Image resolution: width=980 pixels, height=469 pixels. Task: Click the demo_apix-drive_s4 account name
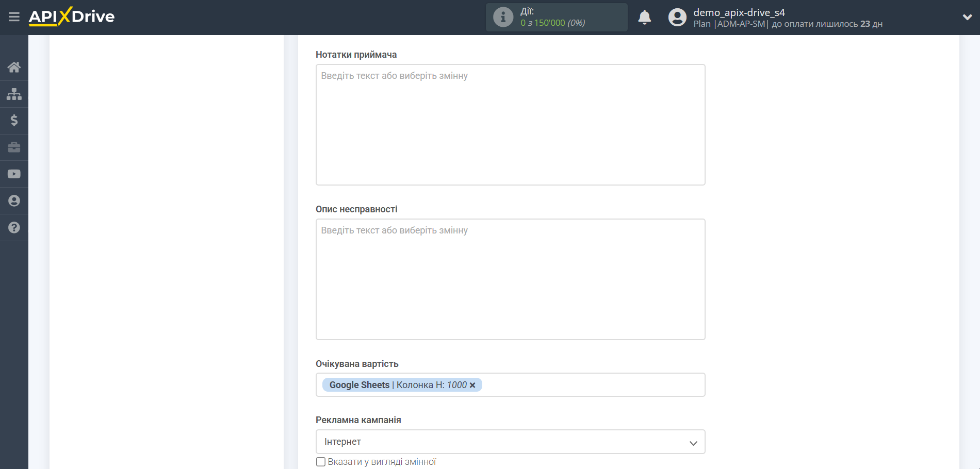(739, 12)
